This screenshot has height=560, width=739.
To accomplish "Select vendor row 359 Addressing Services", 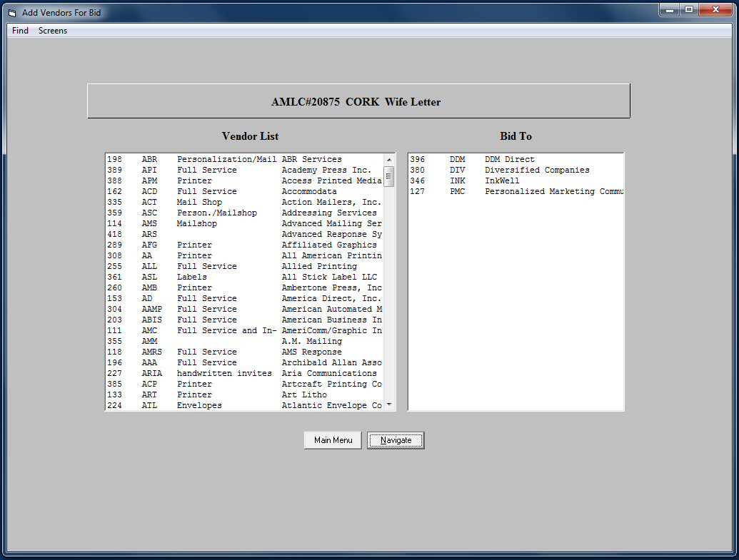I will 245,213.
